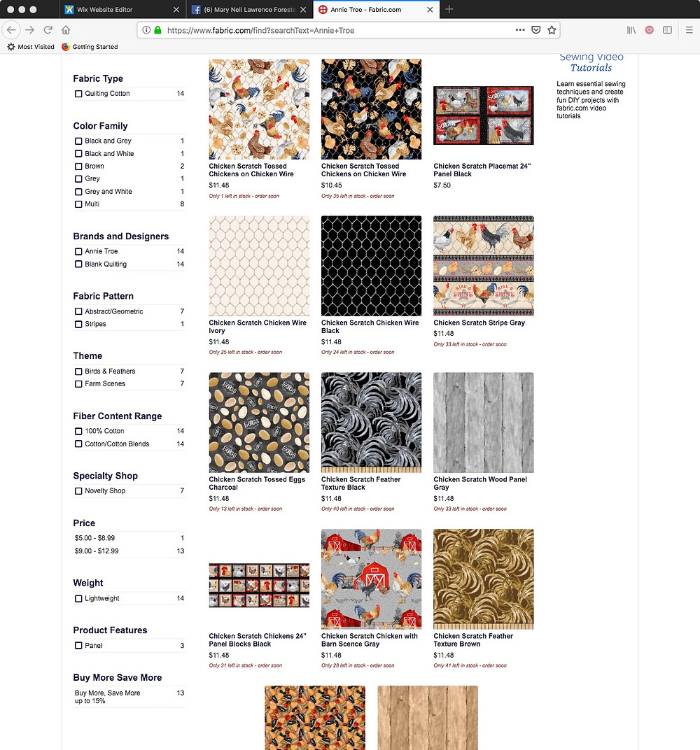Click the pink extension icon in the toolbar

[x=650, y=30]
